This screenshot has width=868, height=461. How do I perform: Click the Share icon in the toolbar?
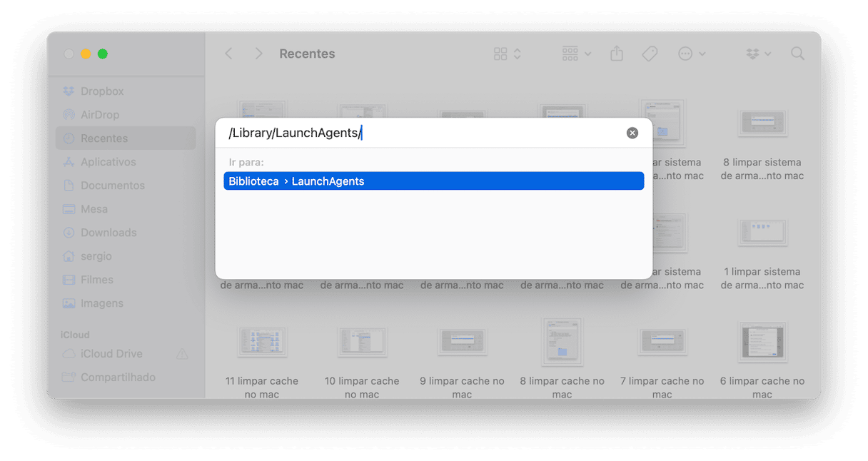point(617,54)
